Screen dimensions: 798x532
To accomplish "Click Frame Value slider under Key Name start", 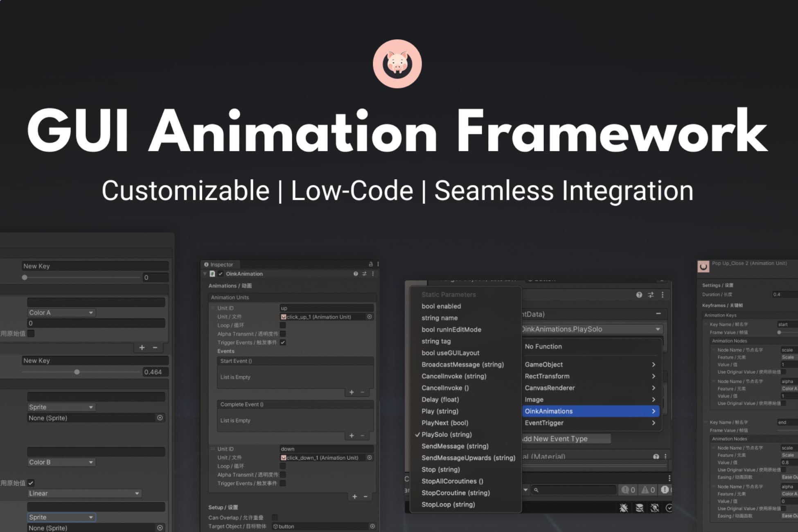I will point(787,332).
